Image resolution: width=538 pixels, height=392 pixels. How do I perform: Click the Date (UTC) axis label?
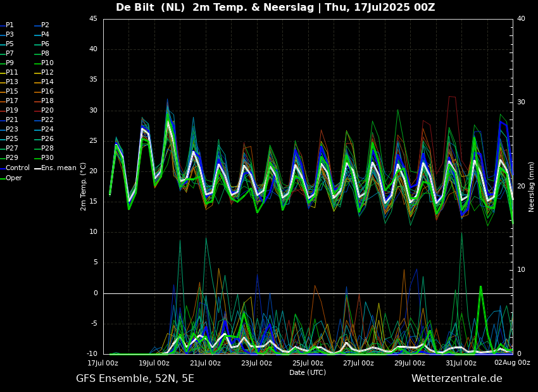tap(308, 372)
